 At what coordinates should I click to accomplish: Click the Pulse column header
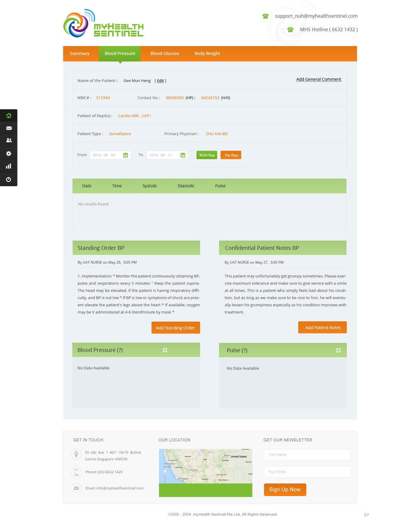tap(220, 186)
